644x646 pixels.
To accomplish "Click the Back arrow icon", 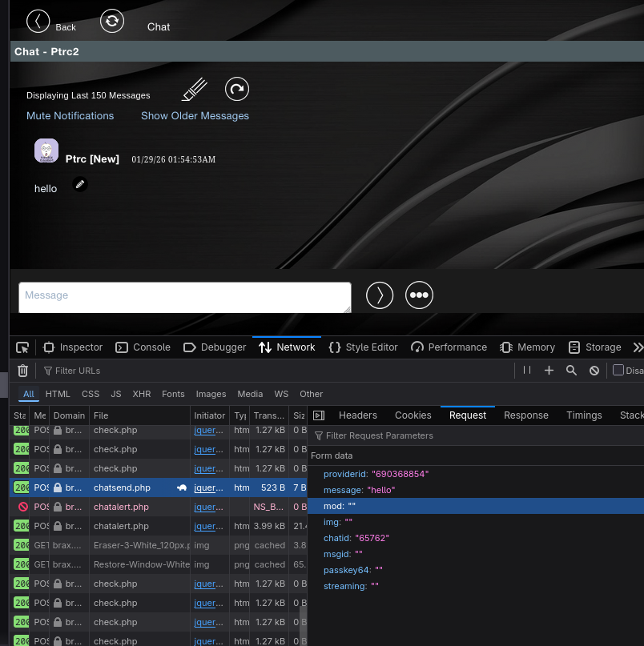I will [38, 21].
